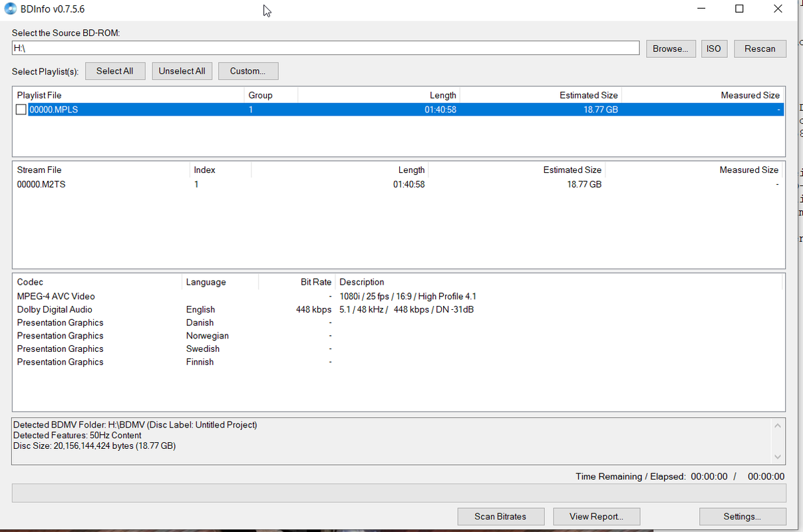Open Settings... dialog
This screenshot has width=803, height=532.
tap(742, 517)
